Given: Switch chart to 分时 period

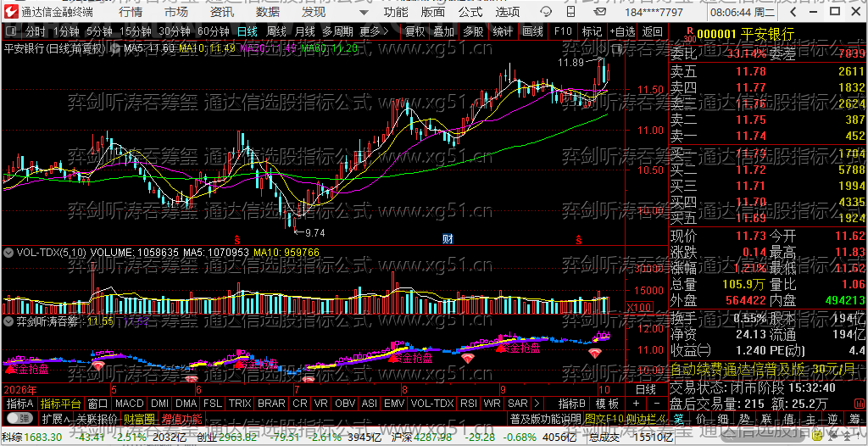Looking at the screenshot, I should coord(36,31).
